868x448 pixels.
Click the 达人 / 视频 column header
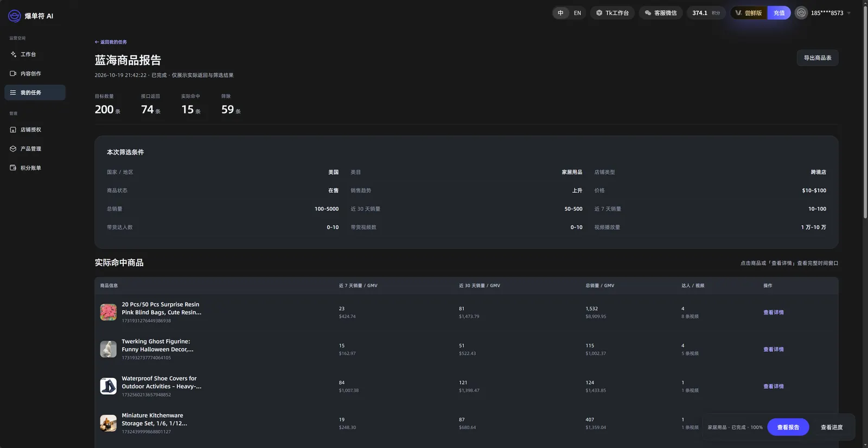click(693, 286)
